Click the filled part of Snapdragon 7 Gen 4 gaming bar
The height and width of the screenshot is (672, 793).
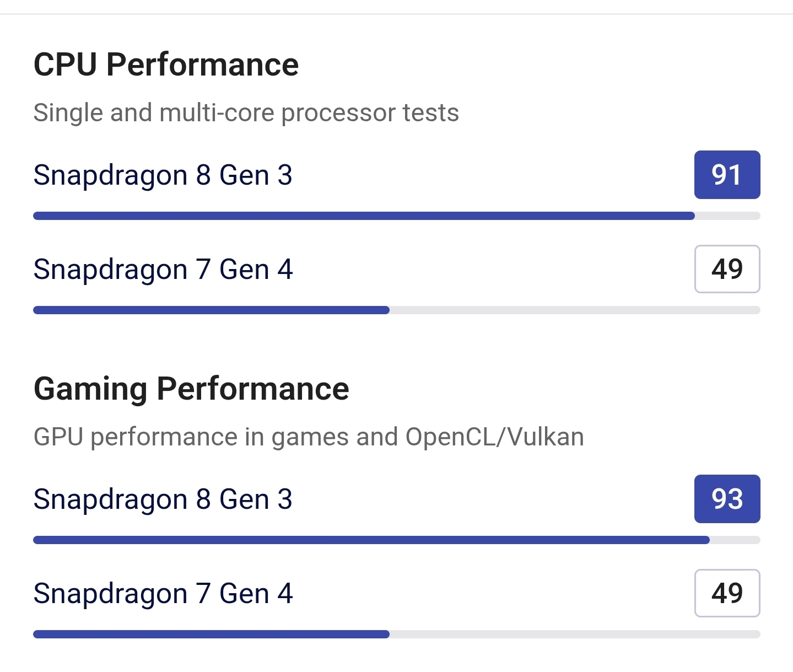click(x=211, y=635)
